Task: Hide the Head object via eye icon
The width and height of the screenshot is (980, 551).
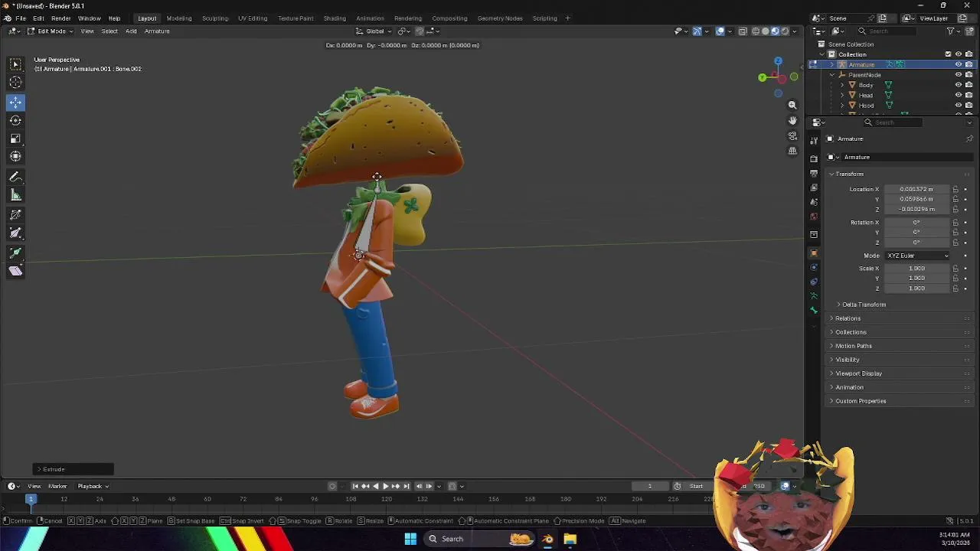Action: pos(958,95)
